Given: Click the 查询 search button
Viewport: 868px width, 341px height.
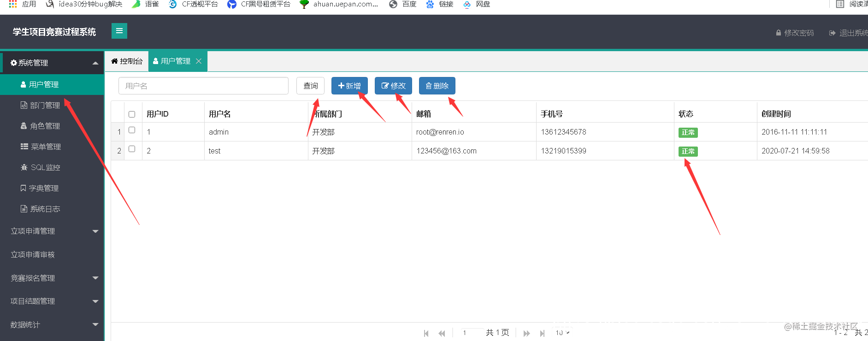Looking at the screenshot, I should [311, 86].
